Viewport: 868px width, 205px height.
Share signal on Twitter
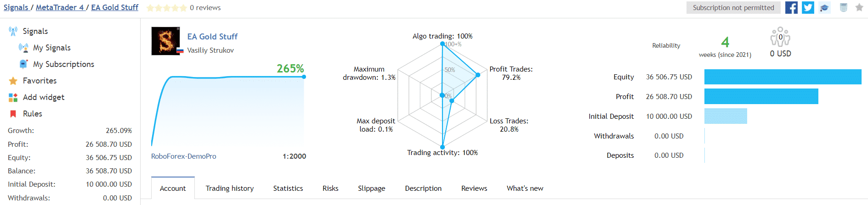point(808,8)
